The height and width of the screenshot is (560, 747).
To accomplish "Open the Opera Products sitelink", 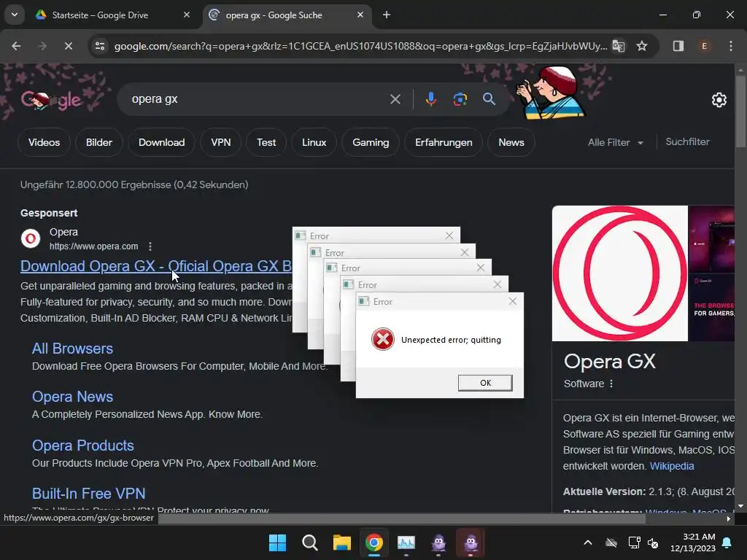I will coord(83,446).
